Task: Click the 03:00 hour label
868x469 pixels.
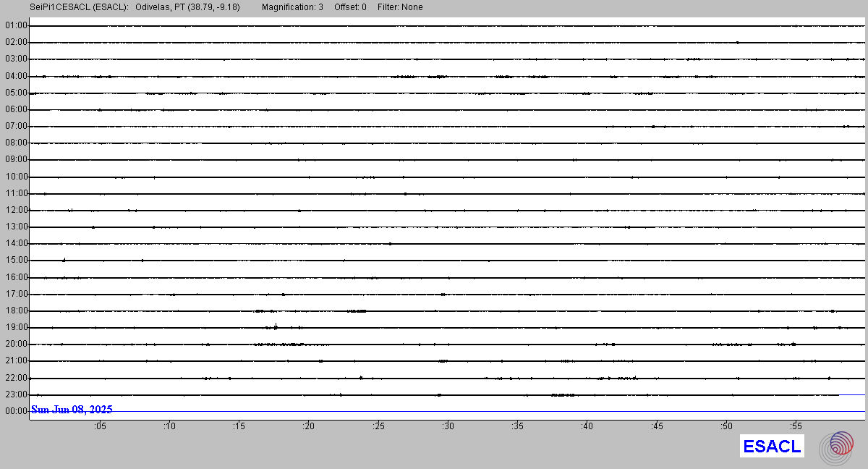Action: (x=16, y=59)
